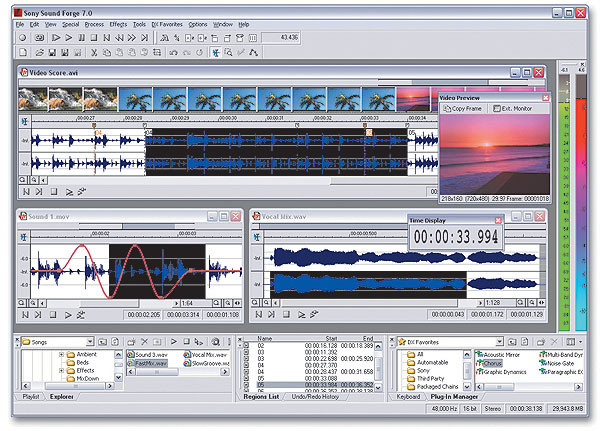
Task: Expand the Ambient folder tree node
Action: pyautogui.click(x=61, y=355)
